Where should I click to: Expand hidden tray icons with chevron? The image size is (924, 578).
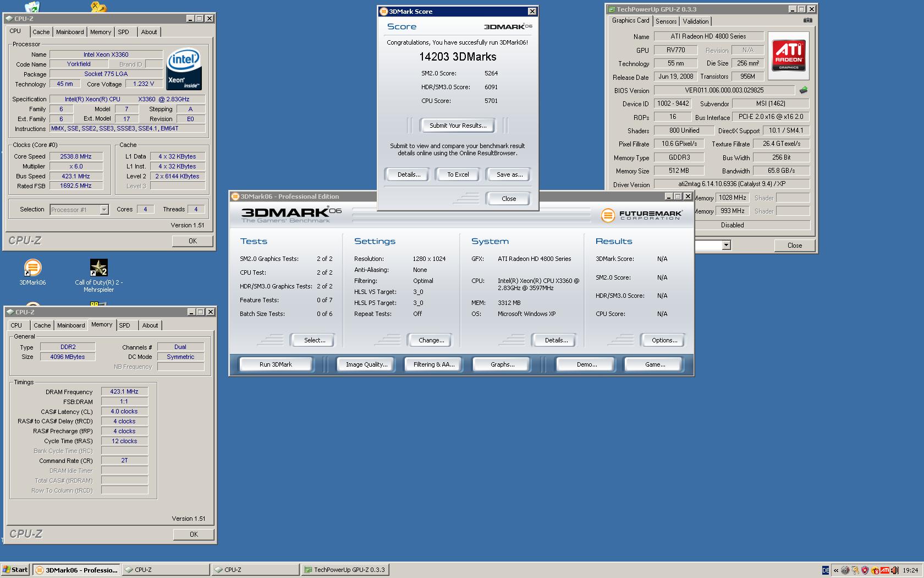click(x=836, y=570)
